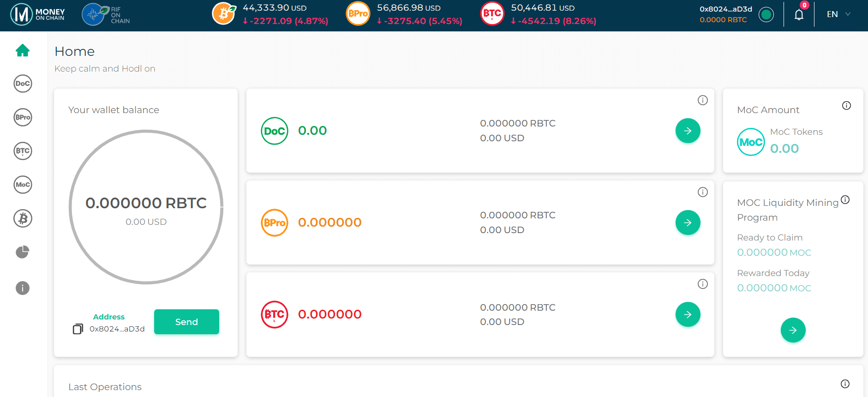
Task: Switch to the RIF On Chain logo
Action: tap(106, 15)
